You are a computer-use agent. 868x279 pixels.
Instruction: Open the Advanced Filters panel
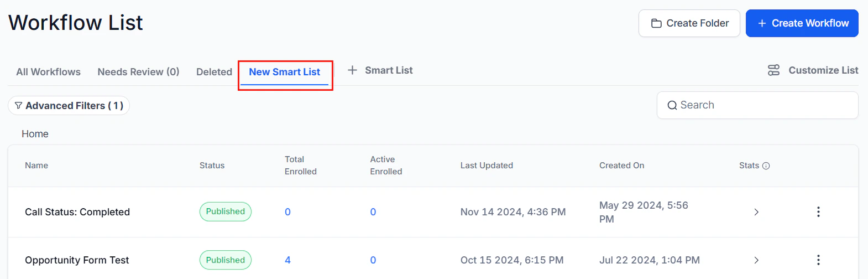[x=69, y=106]
